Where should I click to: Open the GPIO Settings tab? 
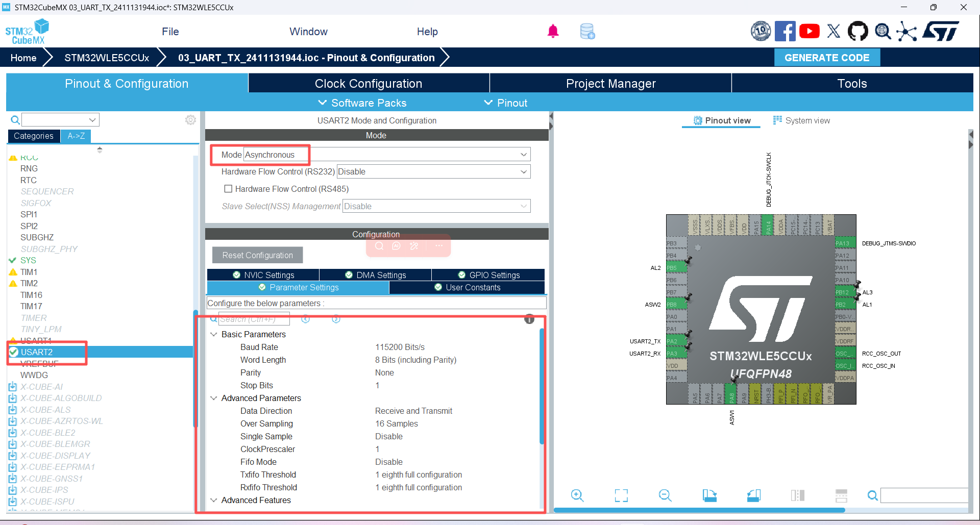488,275
